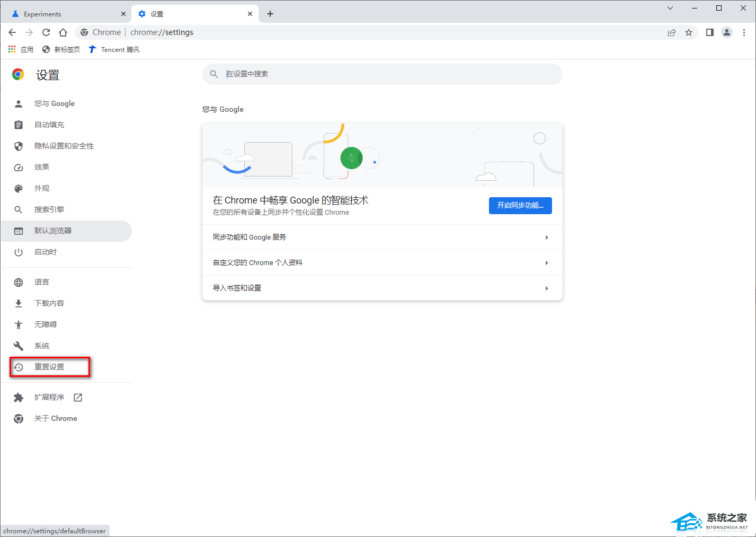Open 重置设置 in the sidebar
This screenshot has width=756, height=537.
(49, 367)
